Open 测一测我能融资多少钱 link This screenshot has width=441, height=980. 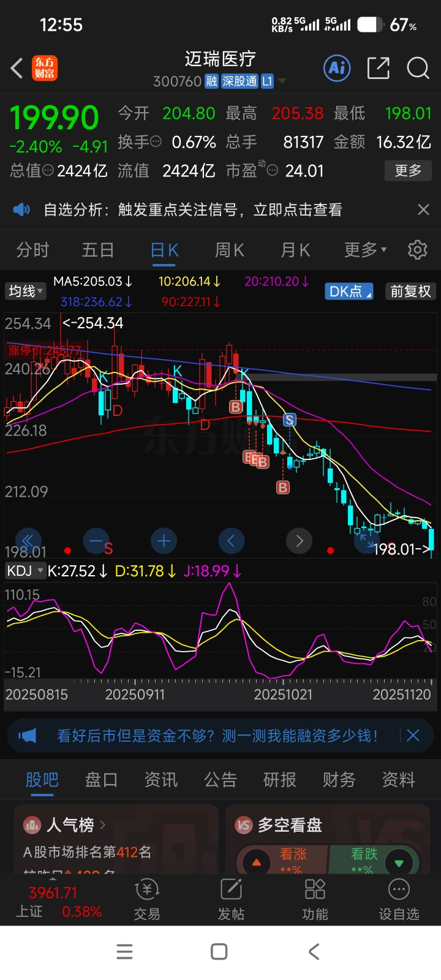217,735
